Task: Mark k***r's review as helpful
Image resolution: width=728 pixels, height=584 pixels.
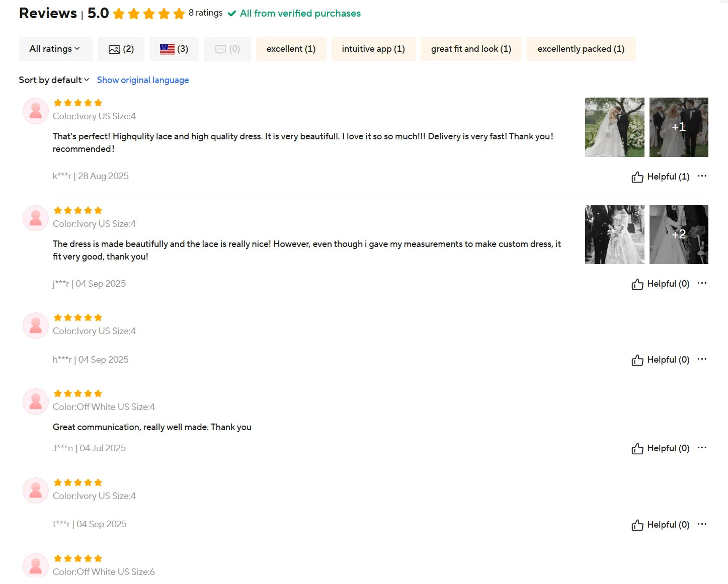Action: click(660, 177)
